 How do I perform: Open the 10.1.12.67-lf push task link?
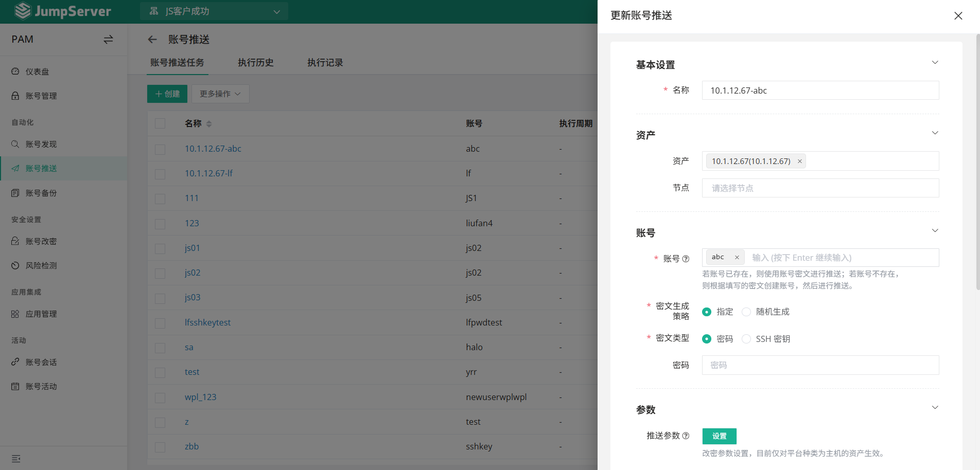[x=208, y=173]
